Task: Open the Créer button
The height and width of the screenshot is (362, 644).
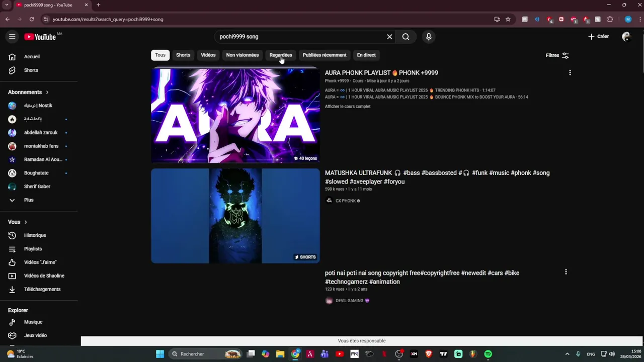Action: 599,37
